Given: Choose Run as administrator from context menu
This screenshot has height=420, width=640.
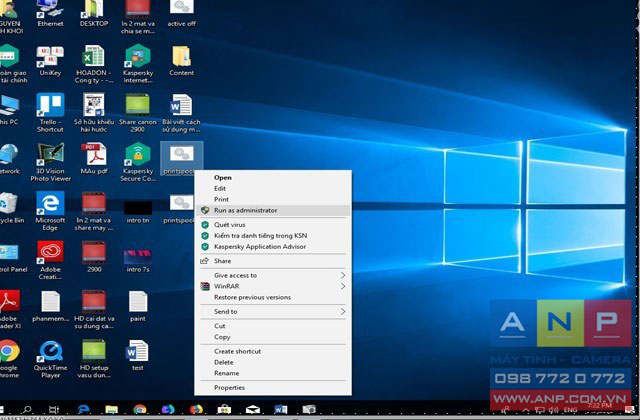Looking at the screenshot, I should coord(273,210).
